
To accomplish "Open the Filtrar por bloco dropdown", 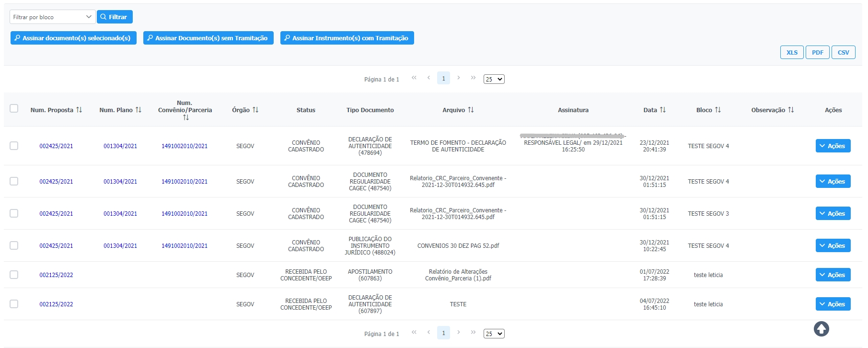I will (52, 17).
